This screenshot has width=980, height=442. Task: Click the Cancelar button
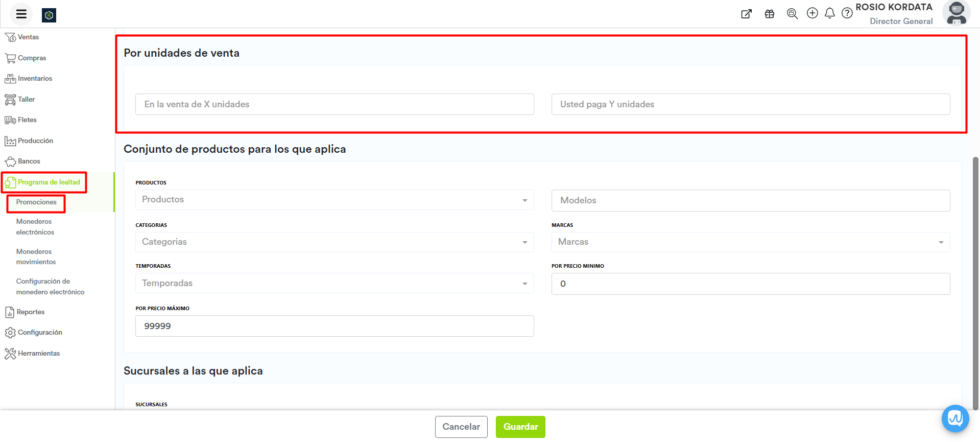click(x=461, y=427)
